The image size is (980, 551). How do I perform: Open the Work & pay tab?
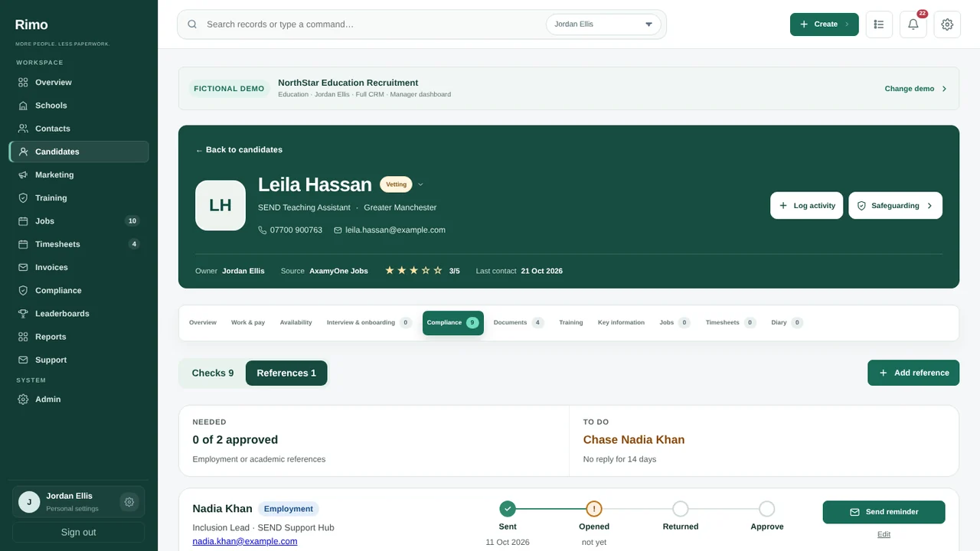[x=248, y=323]
